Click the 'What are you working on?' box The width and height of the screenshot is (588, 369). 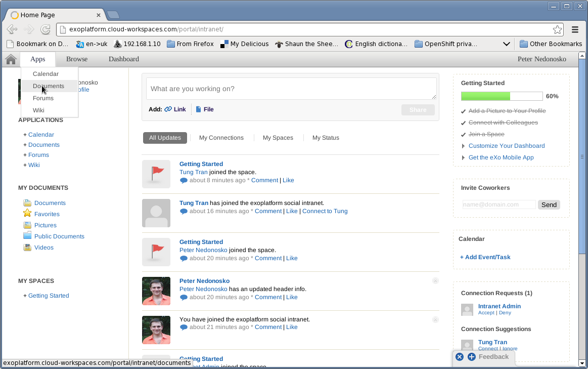coord(291,89)
